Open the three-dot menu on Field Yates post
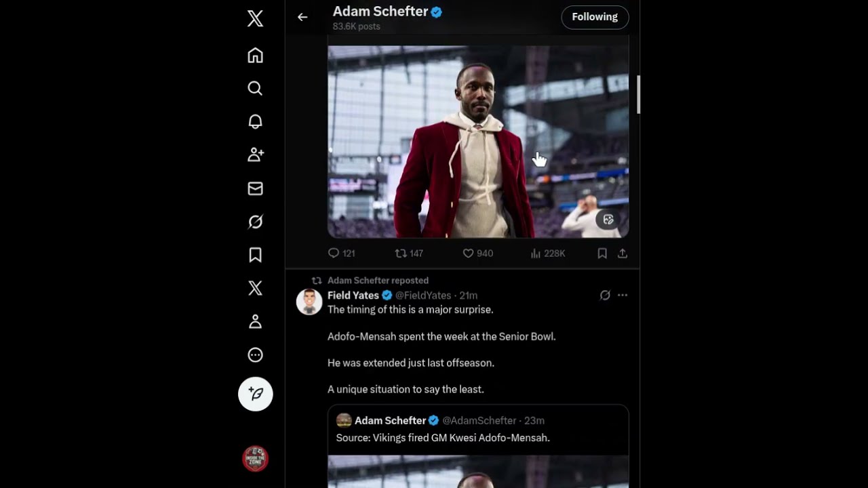The height and width of the screenshot is (488, 868). [x=623, y=296]
